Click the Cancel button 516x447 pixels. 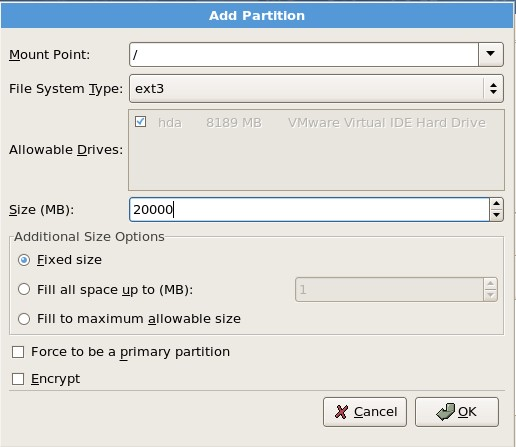365,412
